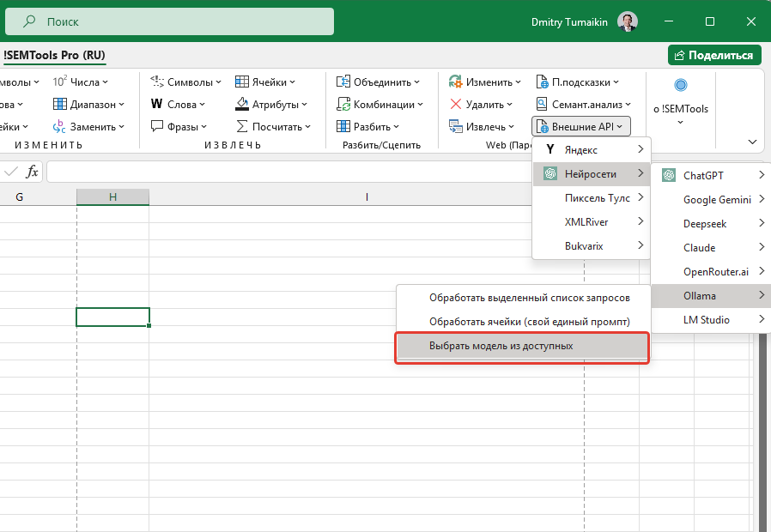Open the Слова dropdown arrow
Viewport: 771px width, 532px height.
point(202,105)
